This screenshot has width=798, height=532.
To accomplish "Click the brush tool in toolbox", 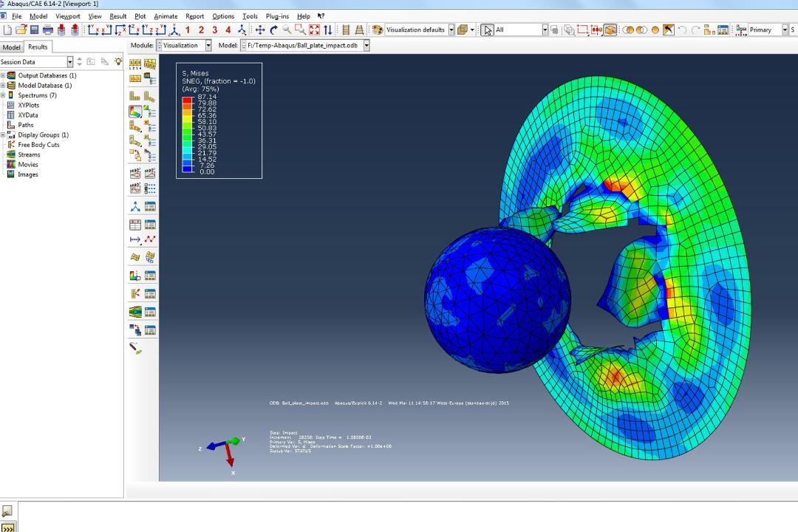I will point(135,348).
